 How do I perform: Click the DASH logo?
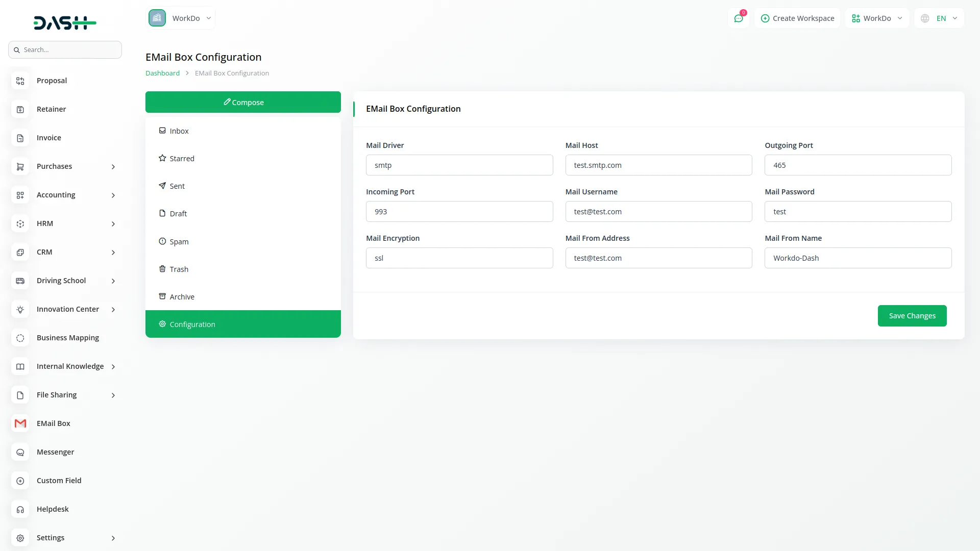pos(65,22)
